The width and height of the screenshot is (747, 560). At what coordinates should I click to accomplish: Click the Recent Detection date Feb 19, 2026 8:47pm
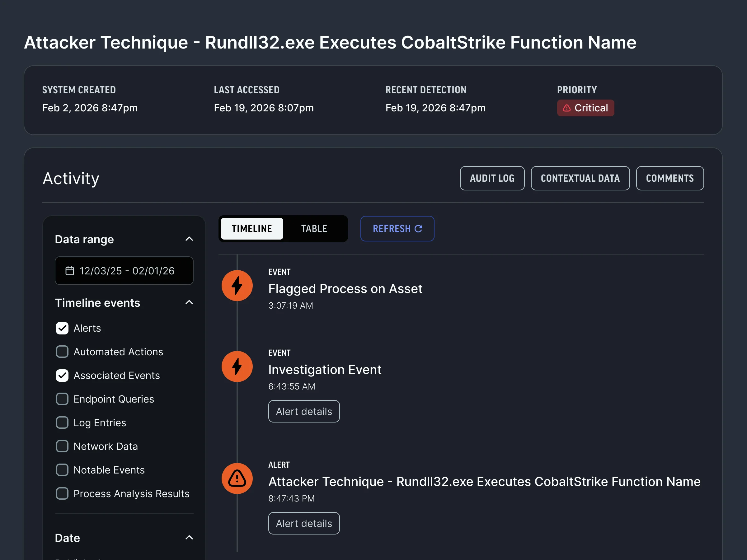(x=435, y=108)
